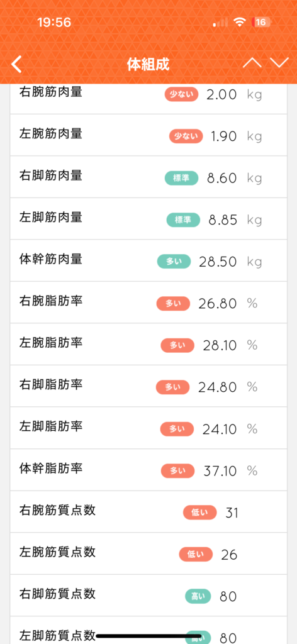The width and height of the screenshot is (297, 644).
Task: Tap the 体組成 header title
Action: pos(148,65)
